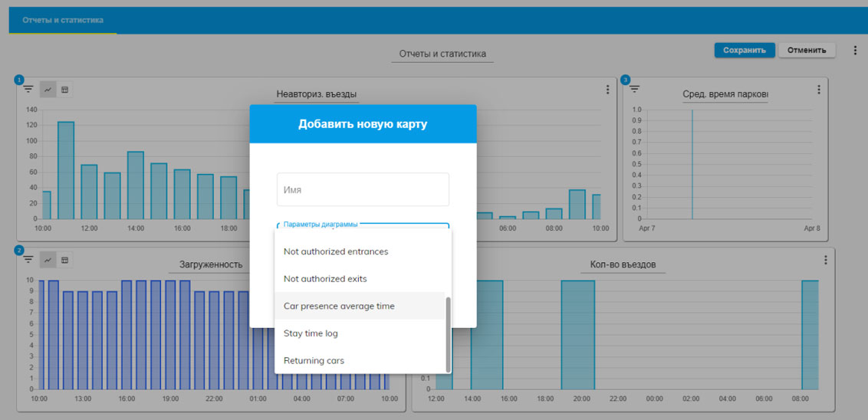This screenshot has height=420, width=868.
Task: Switch Загруженность card to table view
Action: click(64, 260)
